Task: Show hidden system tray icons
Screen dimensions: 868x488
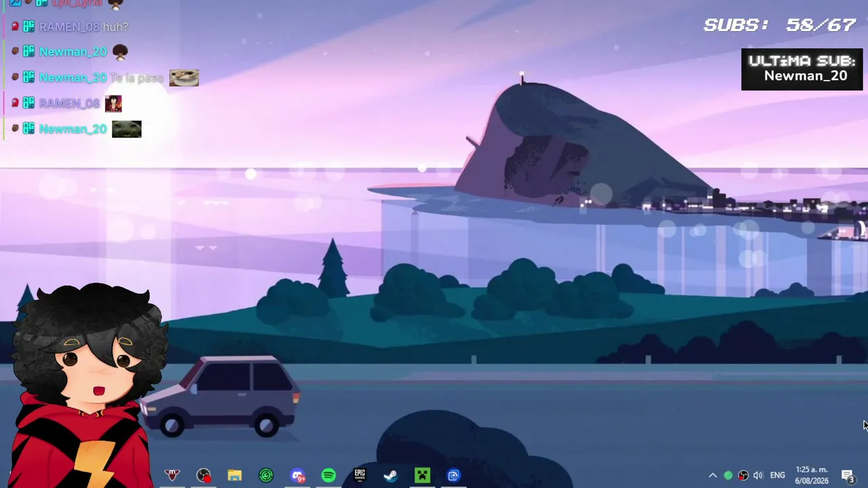Action: coord(713,475)
